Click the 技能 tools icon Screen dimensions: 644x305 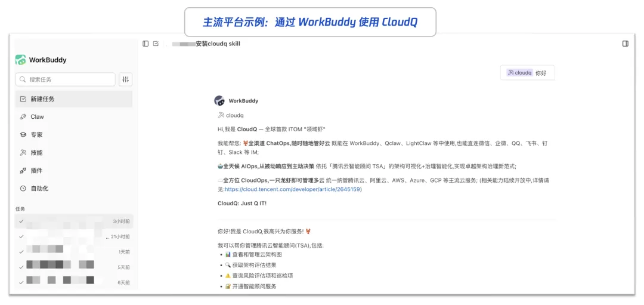pos(23,153)
